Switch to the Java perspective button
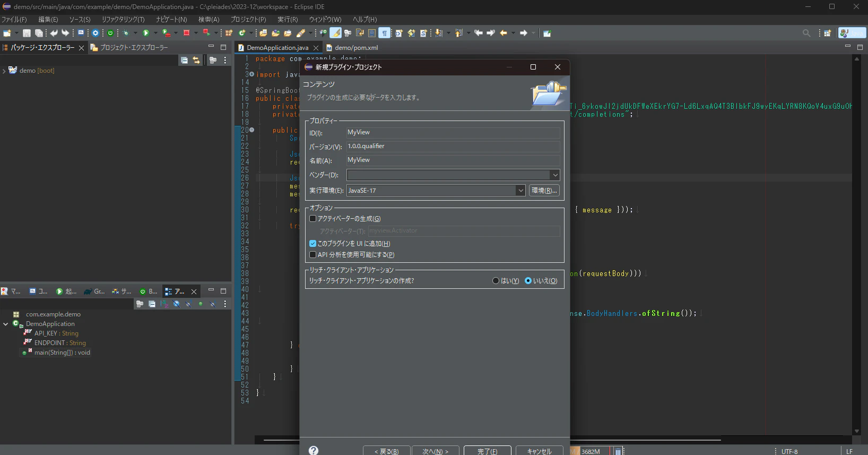This screenshot has width=868, height=455. coord(852,33)
